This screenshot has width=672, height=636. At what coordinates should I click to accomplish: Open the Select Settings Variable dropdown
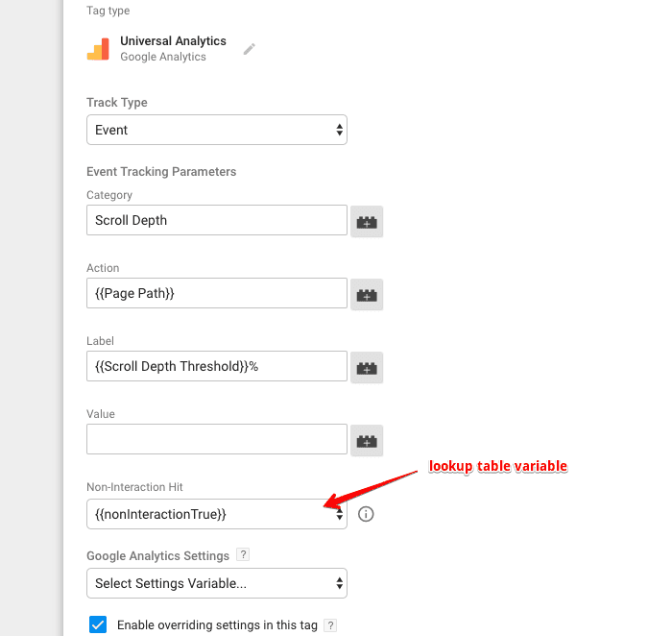click(217, 583)
